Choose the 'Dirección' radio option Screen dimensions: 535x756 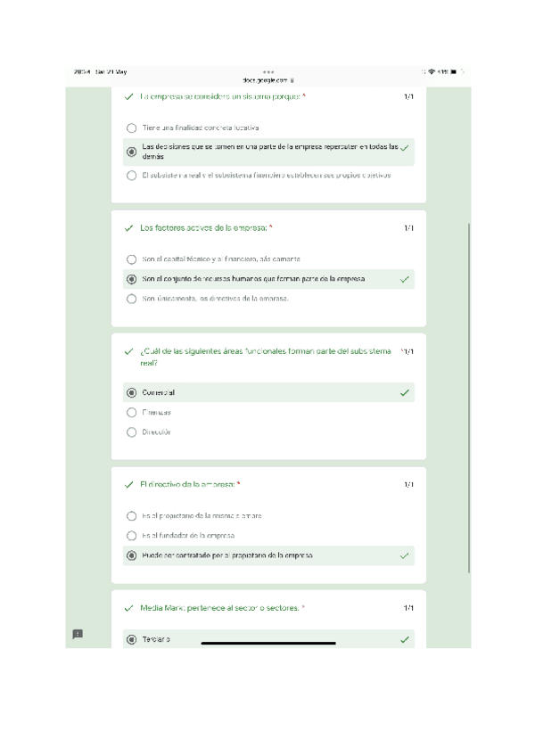pyautogui.click(x=132, y=432)
